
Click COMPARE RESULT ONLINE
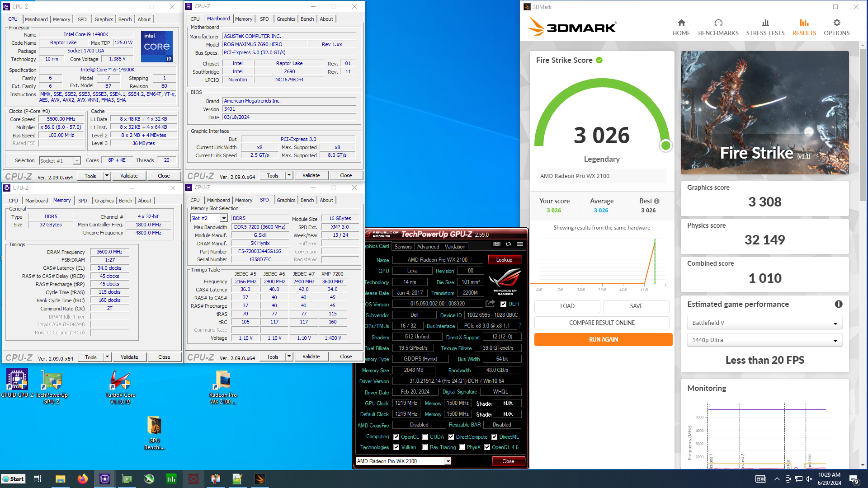click(602, 323)
